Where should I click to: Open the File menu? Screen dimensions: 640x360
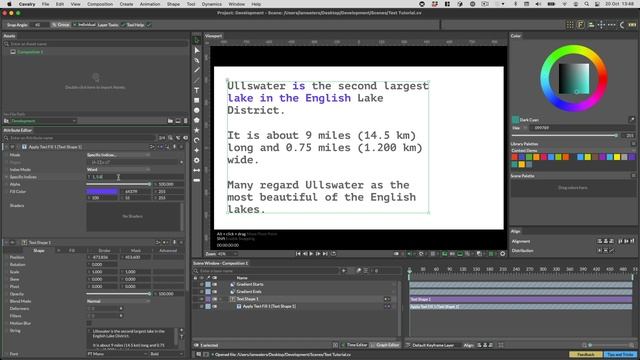coord(45,4)
